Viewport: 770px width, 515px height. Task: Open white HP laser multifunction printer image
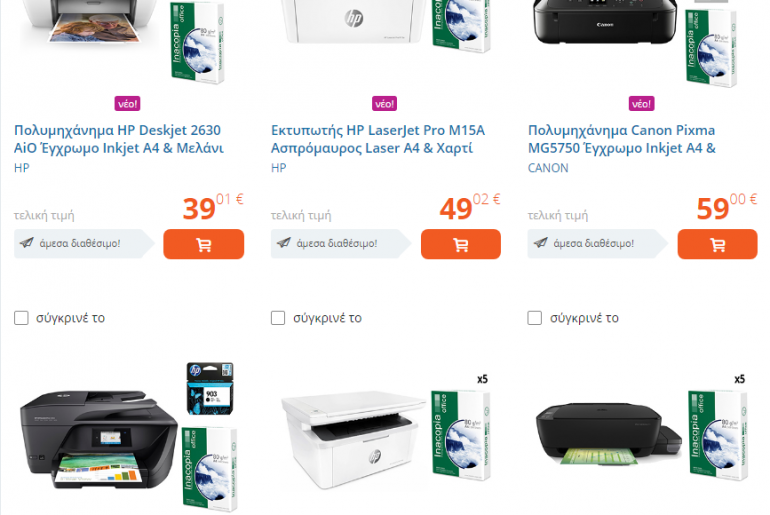tap(385, 434)
